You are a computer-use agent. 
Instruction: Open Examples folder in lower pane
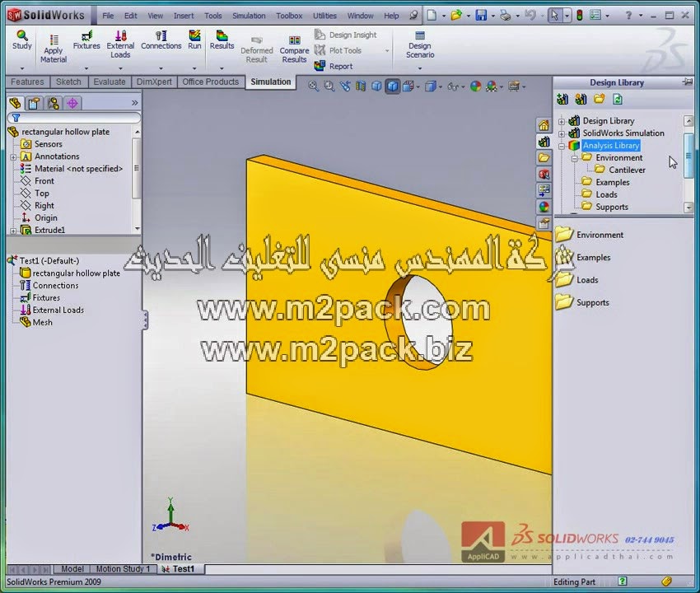coord(583,257)
